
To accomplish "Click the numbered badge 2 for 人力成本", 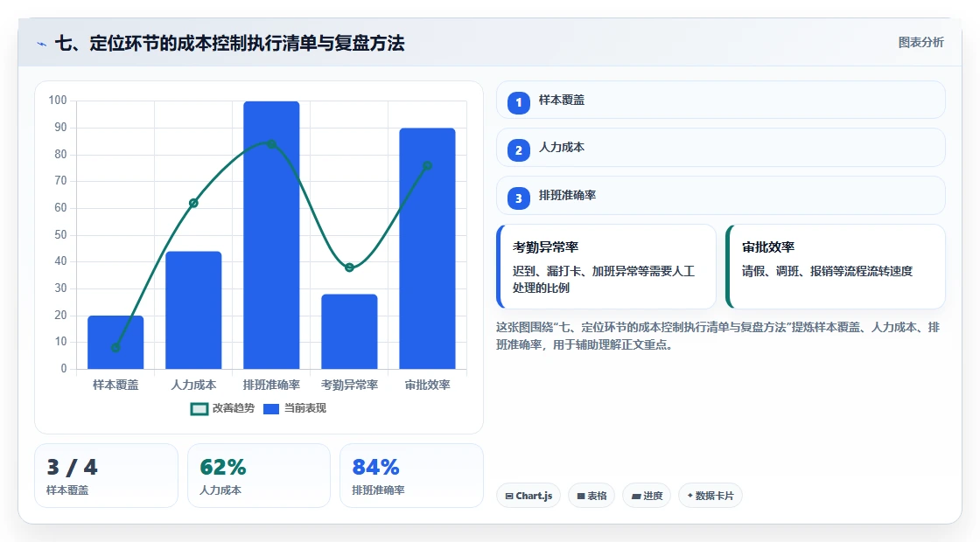I will (x=518, y=149).
